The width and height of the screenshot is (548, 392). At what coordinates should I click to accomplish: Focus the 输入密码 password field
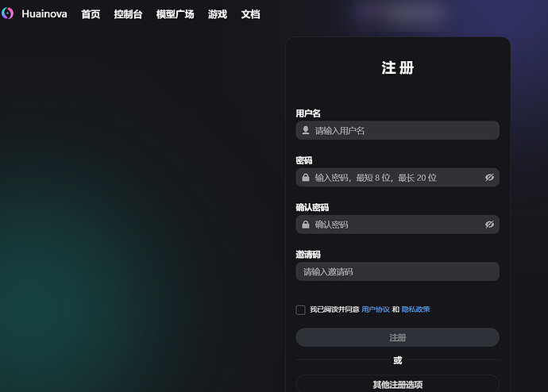click(x=397, y=177)
